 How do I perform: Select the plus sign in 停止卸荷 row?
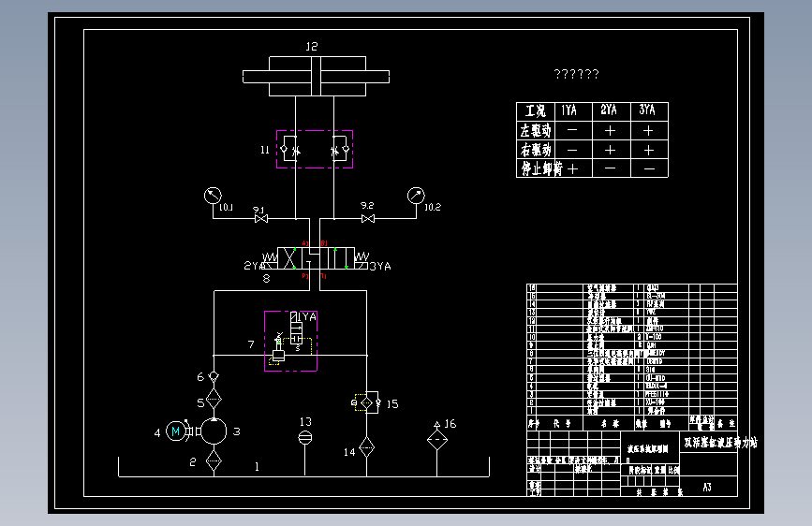573,168
